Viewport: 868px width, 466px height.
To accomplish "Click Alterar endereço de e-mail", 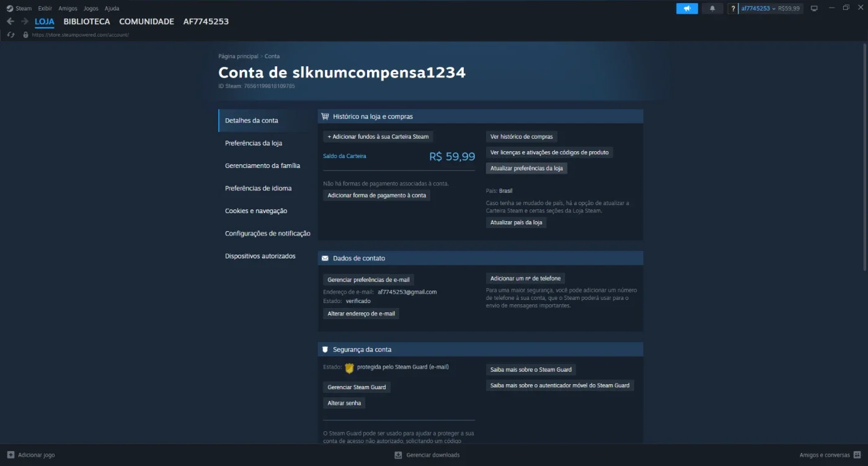I will pos(361,314).
